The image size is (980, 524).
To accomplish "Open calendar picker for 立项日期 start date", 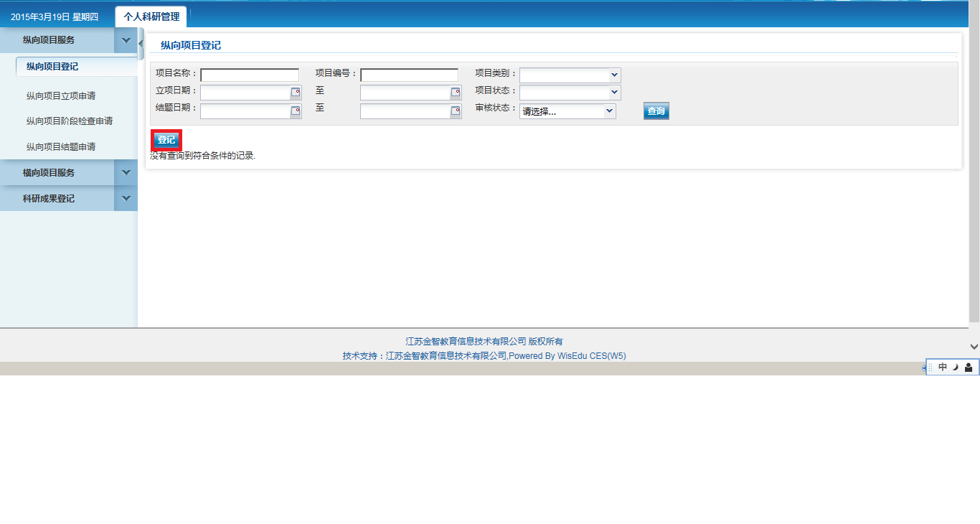I will click(295, 93).
